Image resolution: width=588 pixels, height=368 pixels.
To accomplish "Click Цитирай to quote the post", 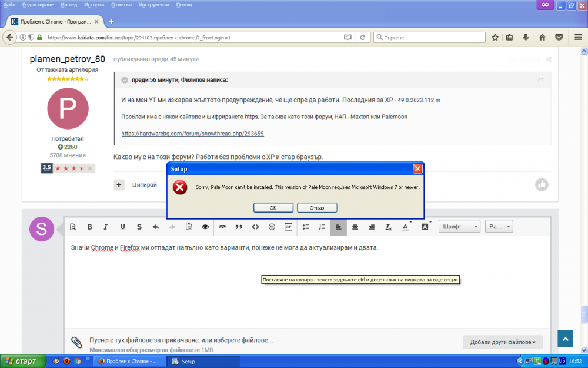I will 145,184.
